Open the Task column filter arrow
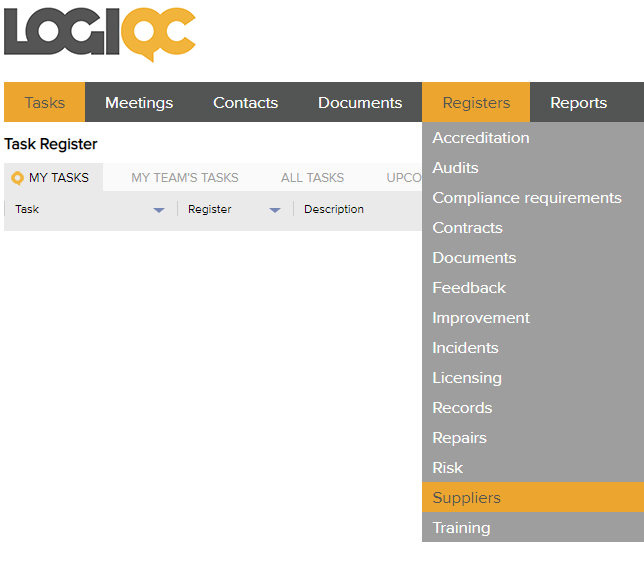This screenshot has width=644, height=583. click(158, 210)
